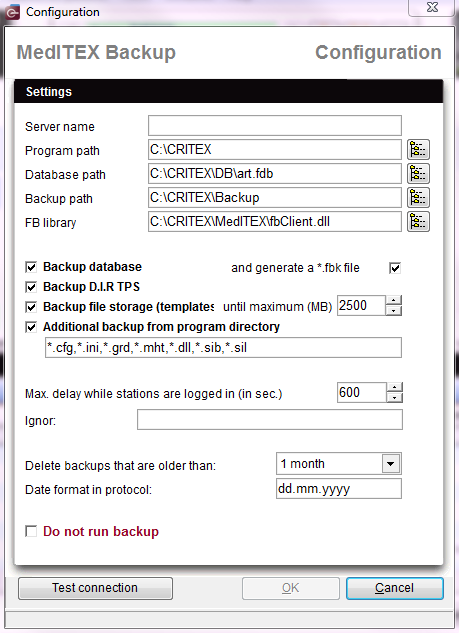Increase the maximum MB value
The width and height of the screenshot is (459, 633).
pyautogui.click(x=394, y=301)
